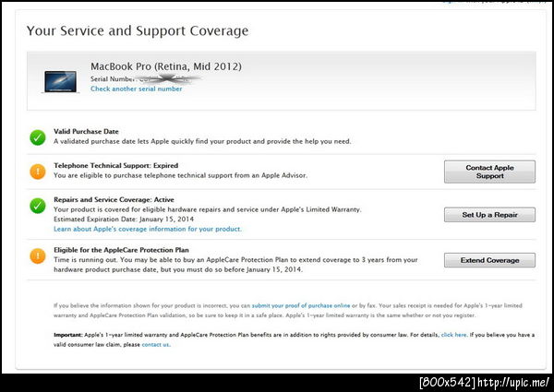Select 'Estimated Expiration Date: January 15, 2014'

click(124, 220)
